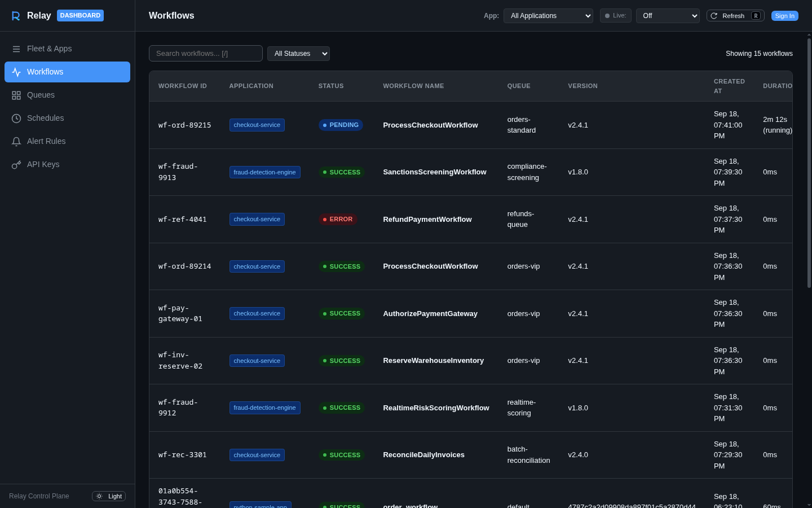Open Fleet & Apps menu icon
The height and width of the screenshot is (508, 812).
click(x=16, y=49)
